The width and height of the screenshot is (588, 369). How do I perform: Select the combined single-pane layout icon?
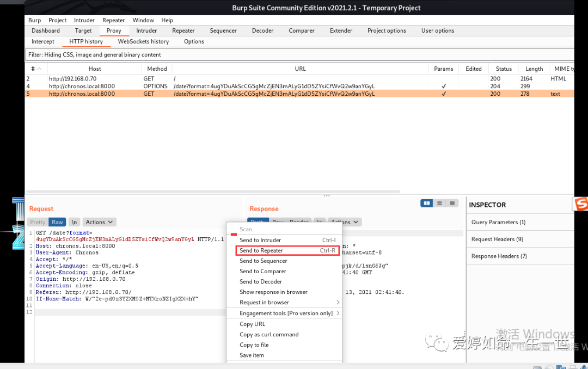452,203
